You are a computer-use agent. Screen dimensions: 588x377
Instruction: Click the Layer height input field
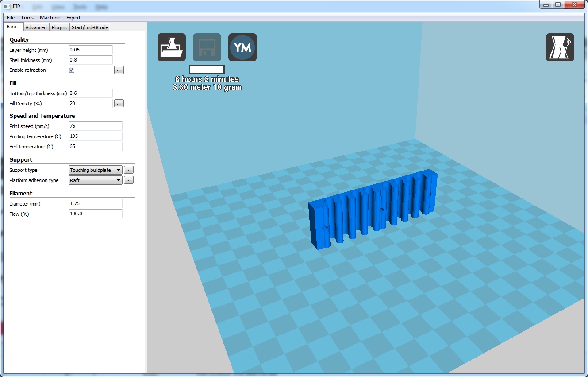pos(91,50)
